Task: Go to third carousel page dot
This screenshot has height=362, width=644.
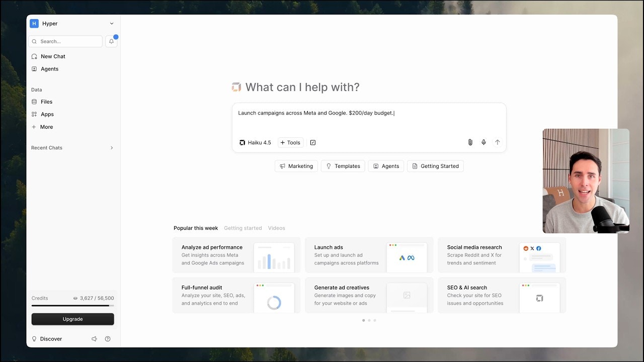Action: pos(375,320)
